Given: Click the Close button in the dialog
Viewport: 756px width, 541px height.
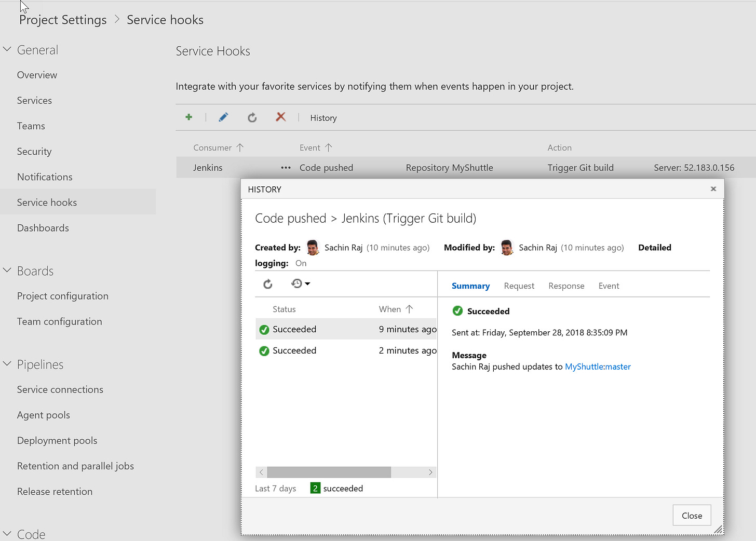Looking at the screenshot, I should tap(692, 515).
